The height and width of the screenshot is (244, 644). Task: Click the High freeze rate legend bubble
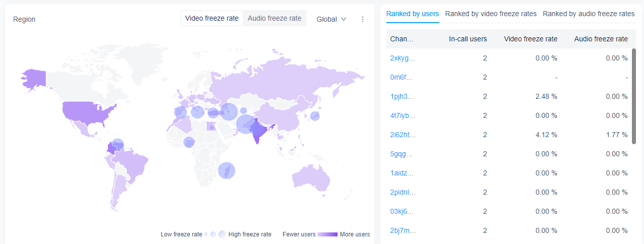[x=222, y=234]
